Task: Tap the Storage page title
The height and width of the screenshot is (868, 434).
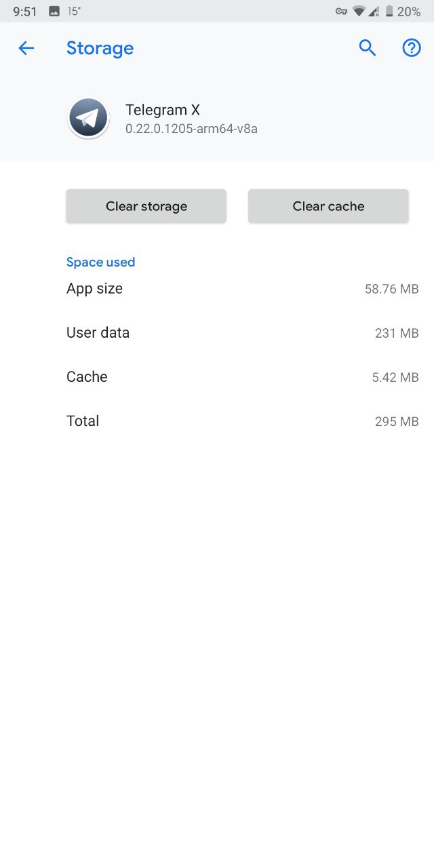Action: pyautogui.click(x=100, y=48)
